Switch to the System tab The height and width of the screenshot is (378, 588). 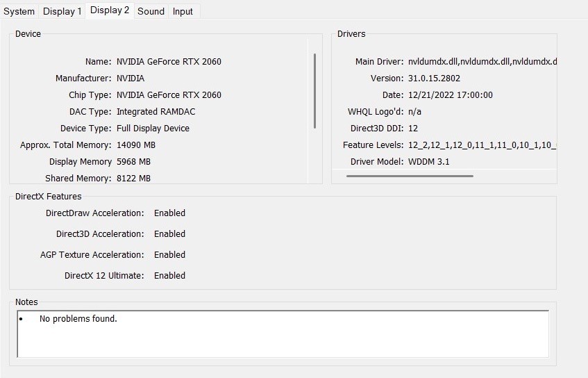[19, 11]
